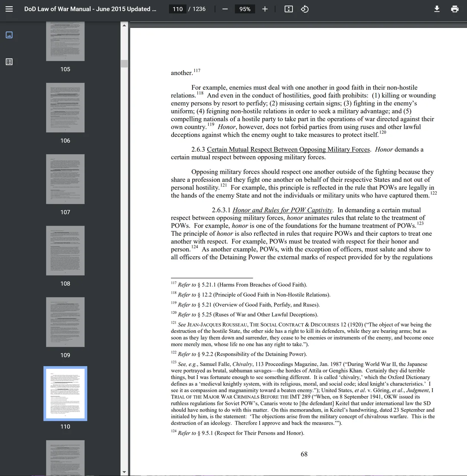
Task: Download the PDF file
Action: [437, 9]
